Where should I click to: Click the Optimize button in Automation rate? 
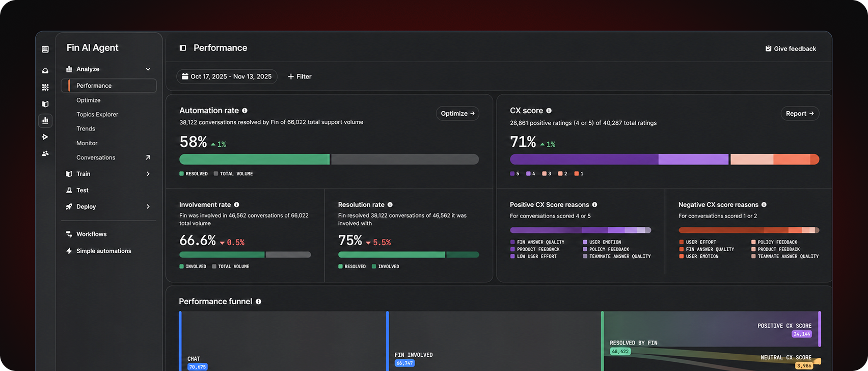(457, 114)
